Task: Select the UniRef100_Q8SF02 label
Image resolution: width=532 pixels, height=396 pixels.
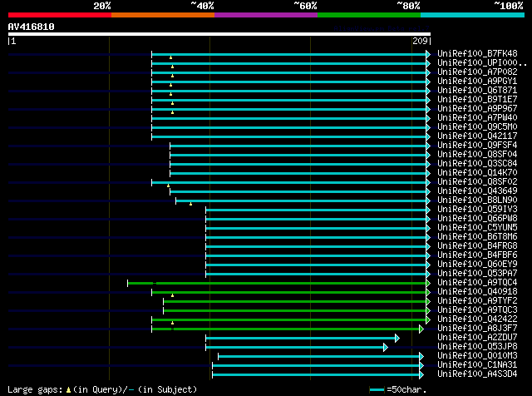Action: [x=477, y=182]
